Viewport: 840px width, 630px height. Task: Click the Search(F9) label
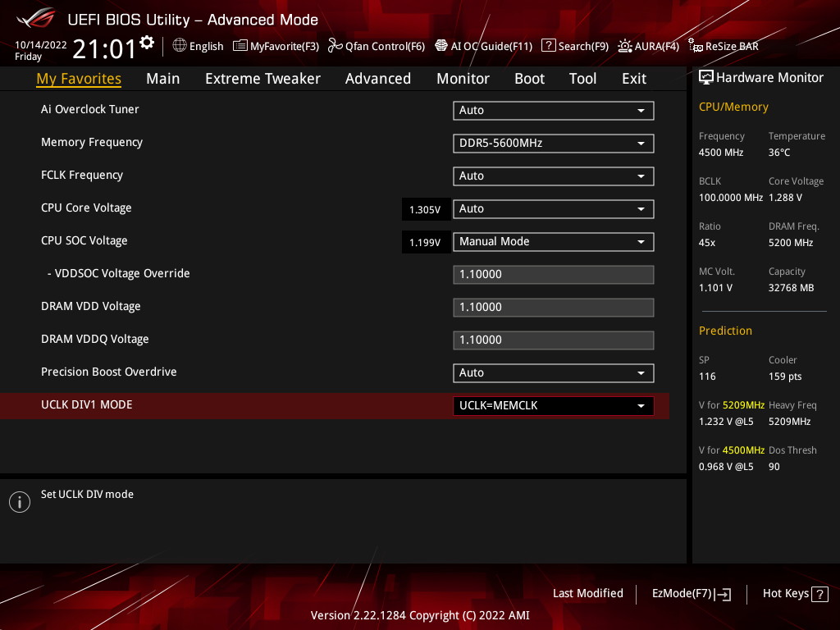point(583,46)
